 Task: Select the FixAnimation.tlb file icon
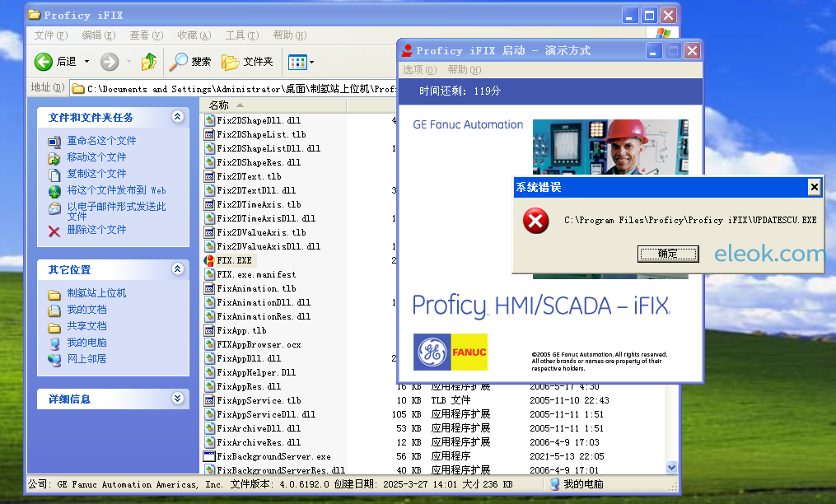click(x=209, y=288)
